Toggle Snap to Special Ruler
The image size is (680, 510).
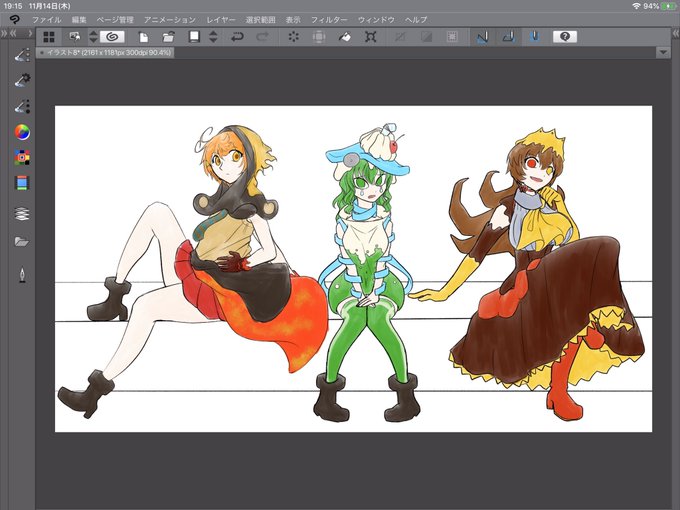point(509,37)
